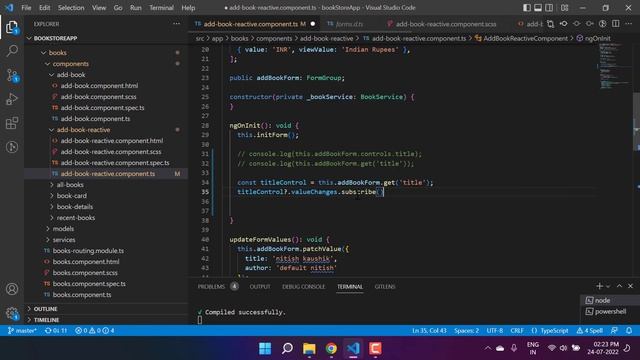Synchronize changes in status bar
Screen dimensions: 640x360
click(x=56, y=331)
